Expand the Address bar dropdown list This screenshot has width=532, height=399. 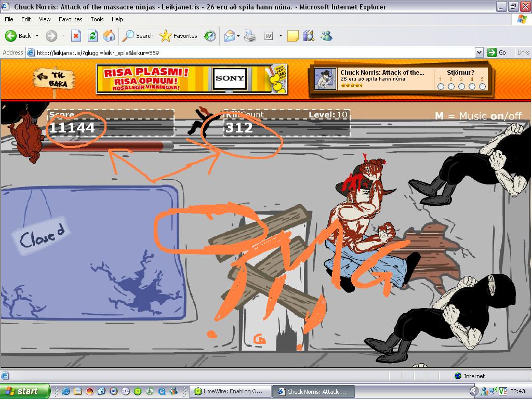click(479, 52)
